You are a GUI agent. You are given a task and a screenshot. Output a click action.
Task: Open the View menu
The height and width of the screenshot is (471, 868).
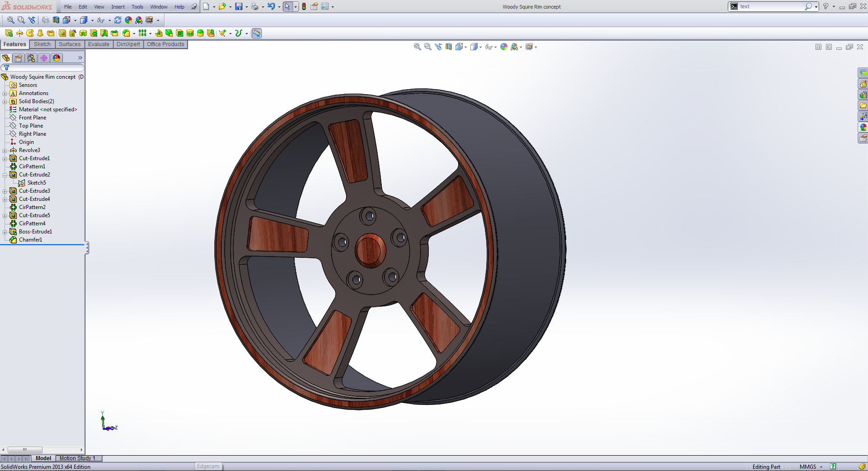tap(99, 7)
